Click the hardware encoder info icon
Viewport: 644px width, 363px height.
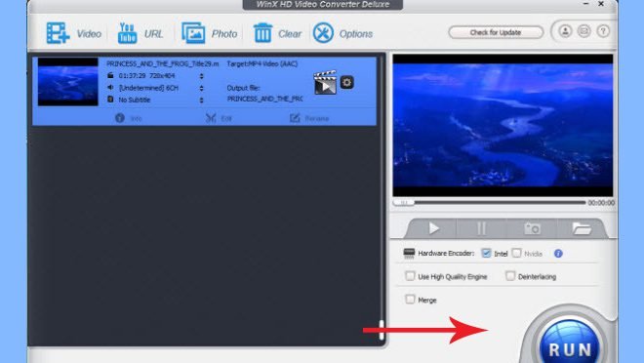click(x=558, y=254)
